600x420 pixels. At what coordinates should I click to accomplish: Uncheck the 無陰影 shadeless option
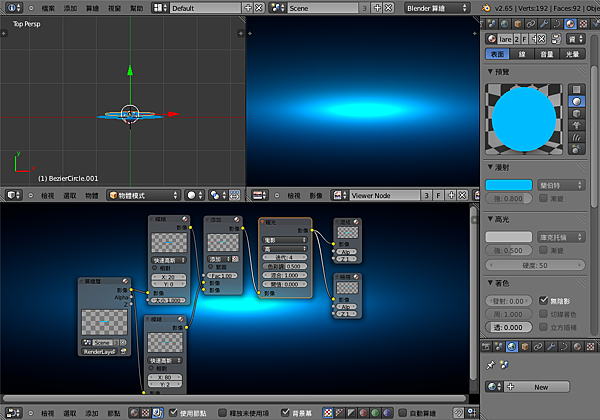click(543, 301)
